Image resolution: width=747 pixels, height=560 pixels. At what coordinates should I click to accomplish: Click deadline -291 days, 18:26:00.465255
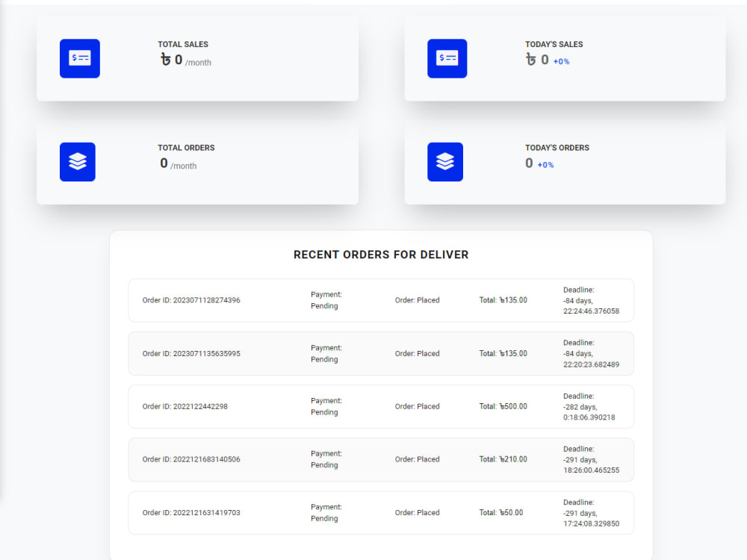pos(591,459)
